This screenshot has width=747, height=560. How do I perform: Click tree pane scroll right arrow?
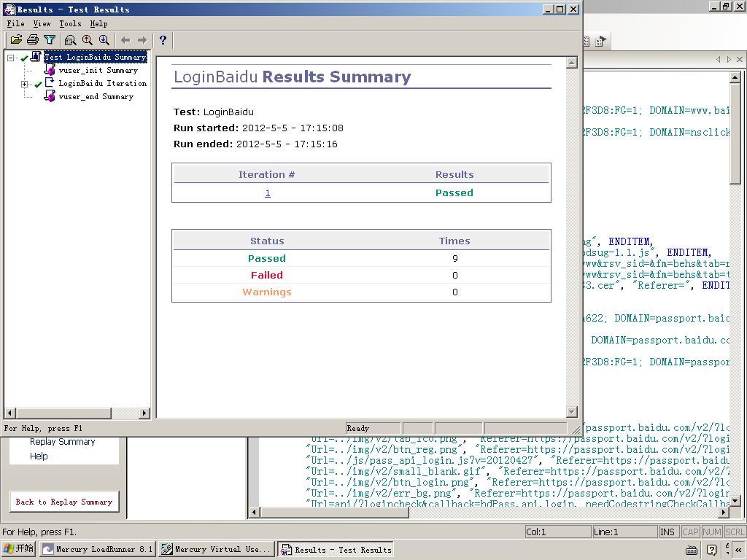[145, 413]
